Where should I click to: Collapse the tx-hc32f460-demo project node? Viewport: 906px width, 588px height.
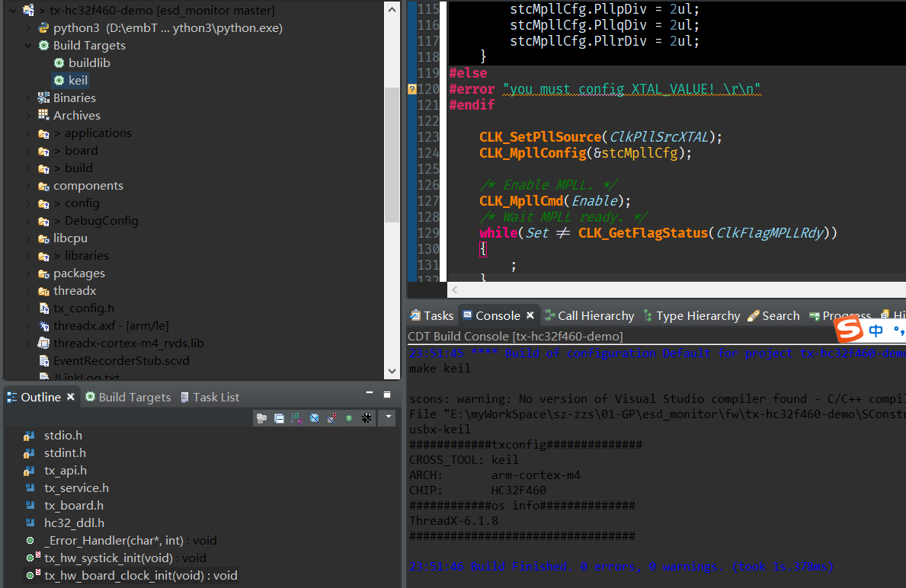click(13, 11)
